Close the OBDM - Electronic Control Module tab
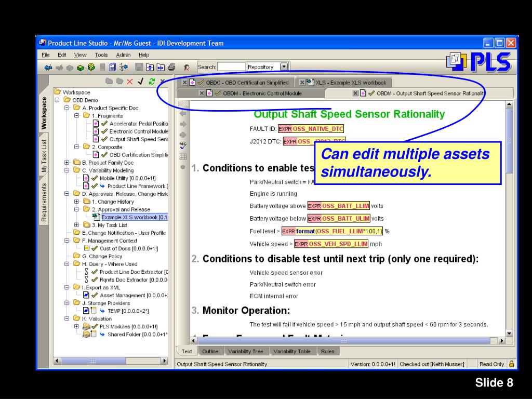The height and width of the screenshot is (399, 532). [202, 93]
